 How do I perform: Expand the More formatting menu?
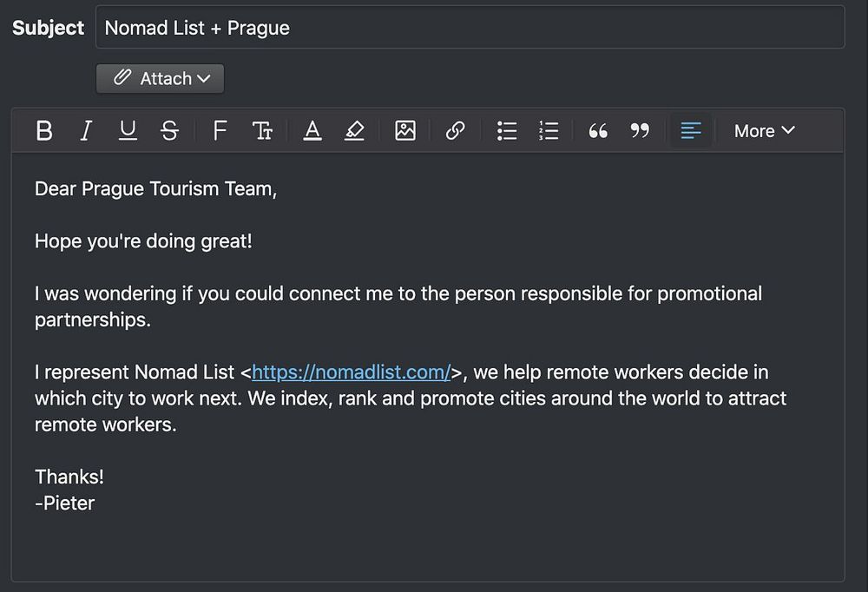764,131
